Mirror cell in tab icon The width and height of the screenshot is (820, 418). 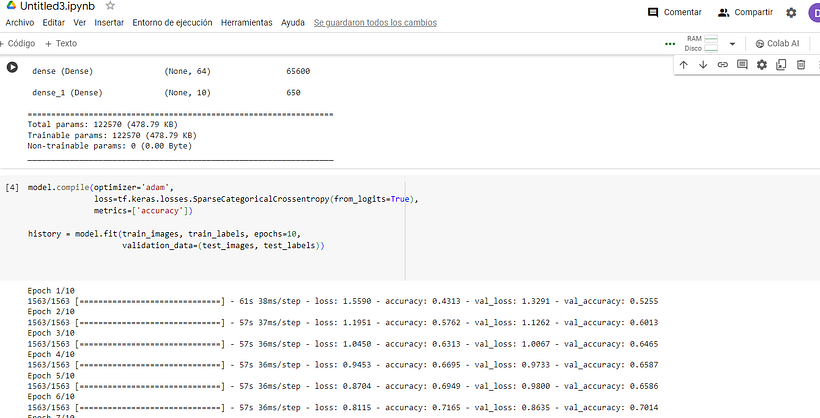click(781, 65)
